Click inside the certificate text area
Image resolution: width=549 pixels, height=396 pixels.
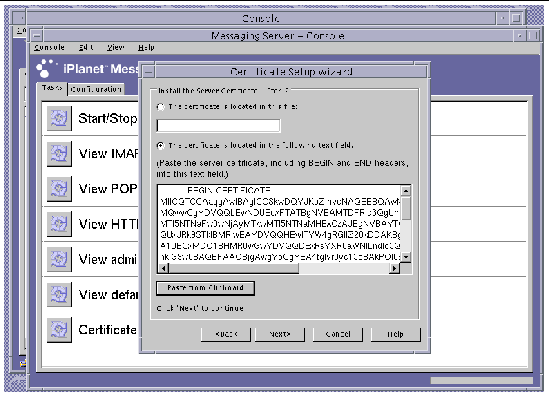point(279,225)
